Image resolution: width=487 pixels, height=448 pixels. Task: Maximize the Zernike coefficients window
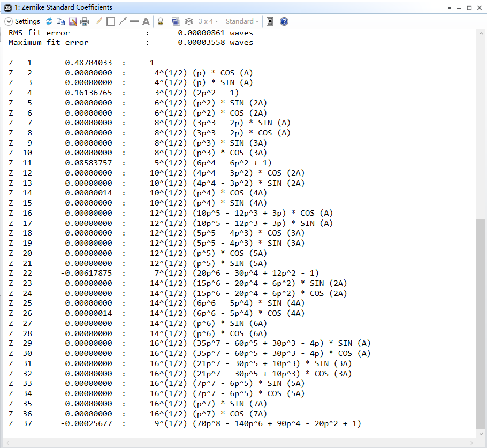click(469, 8)
